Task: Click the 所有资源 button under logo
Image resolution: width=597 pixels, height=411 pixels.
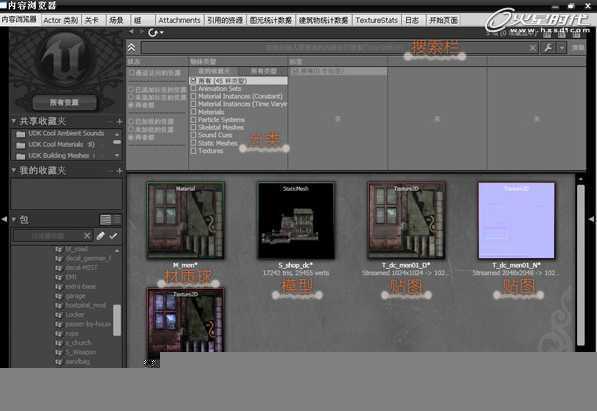Action: coord(64,102)
